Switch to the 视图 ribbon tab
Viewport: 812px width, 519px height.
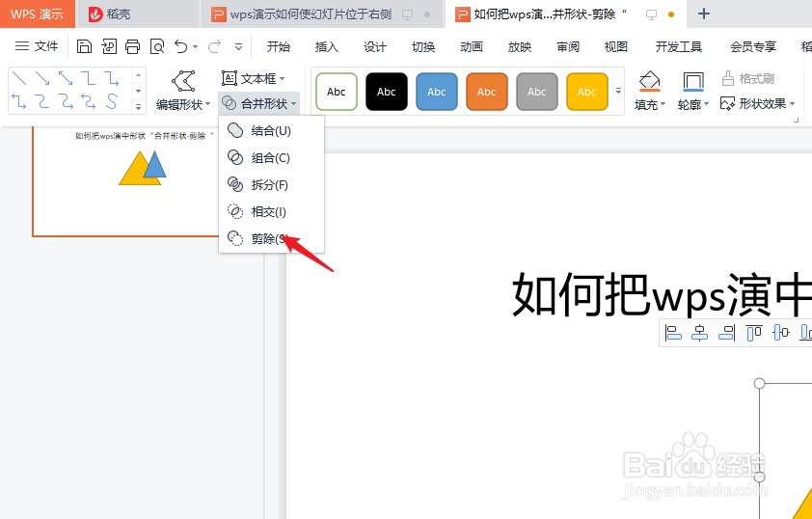(615, 46)
